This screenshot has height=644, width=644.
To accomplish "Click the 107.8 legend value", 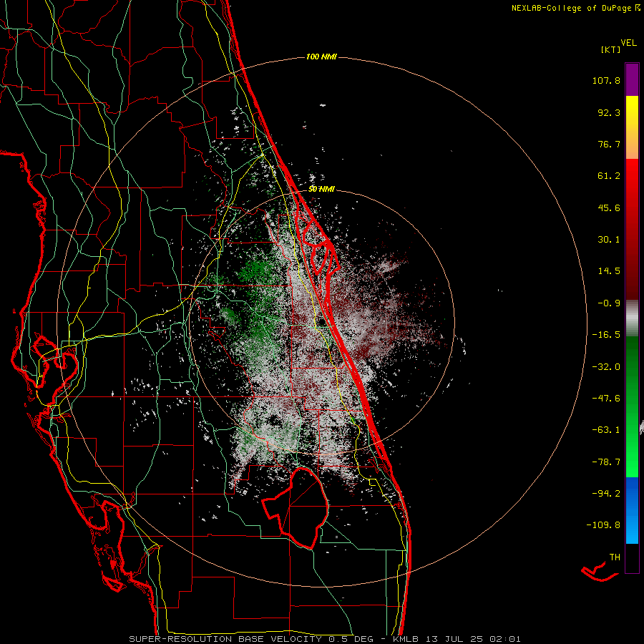I will pyautogui.click(x=606, y=80).
